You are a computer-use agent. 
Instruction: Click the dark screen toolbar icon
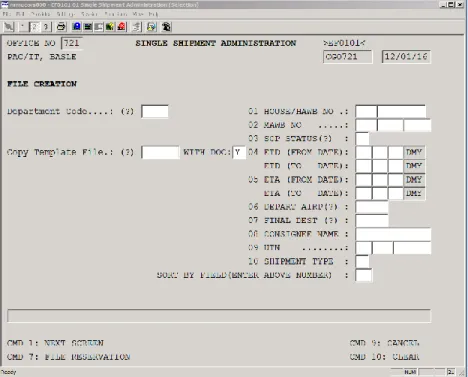(x=88, y=27)
